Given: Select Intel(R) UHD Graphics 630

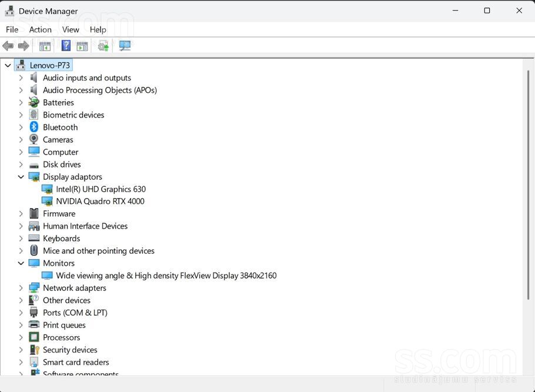Looking at the screenshot, I should pos(101,189).
